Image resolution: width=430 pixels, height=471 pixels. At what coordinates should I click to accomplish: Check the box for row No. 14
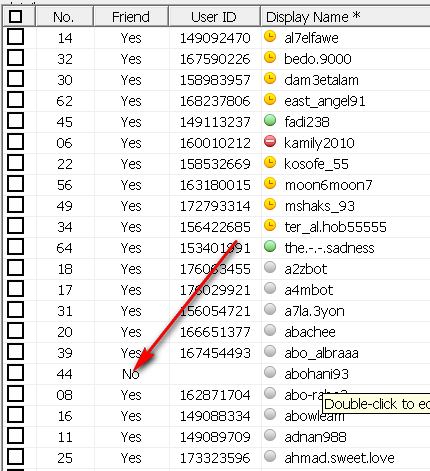tap(15, 36)
